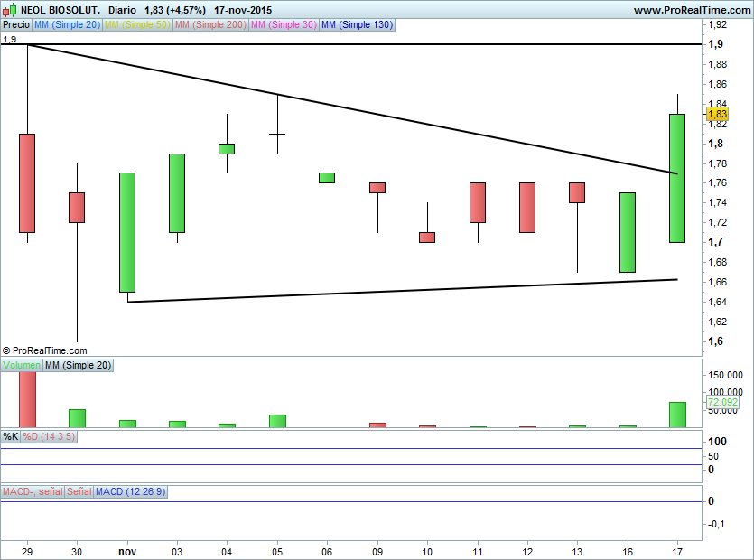Screen dimensions: 754x560
Task: Select the MACD-, señal label
Action: [33, 491]
